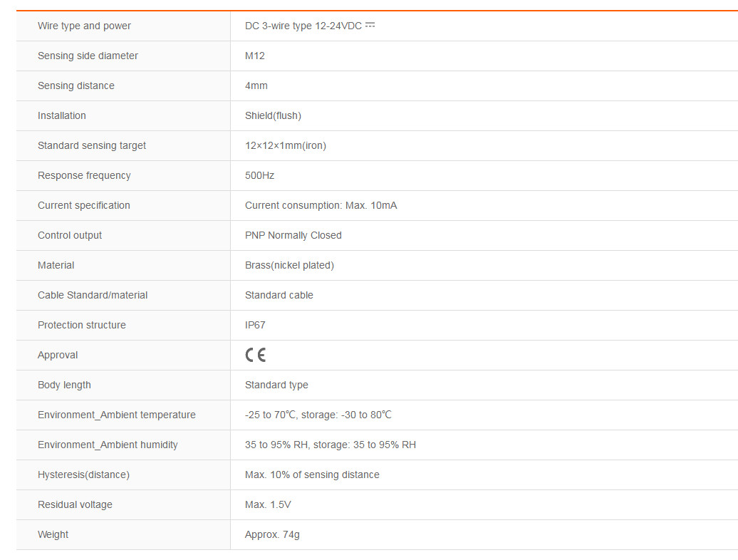This screenshot has height=560, width=738.
Task: Select the "Shield(flush)" installation value
Action: click(x=273, y=115)
